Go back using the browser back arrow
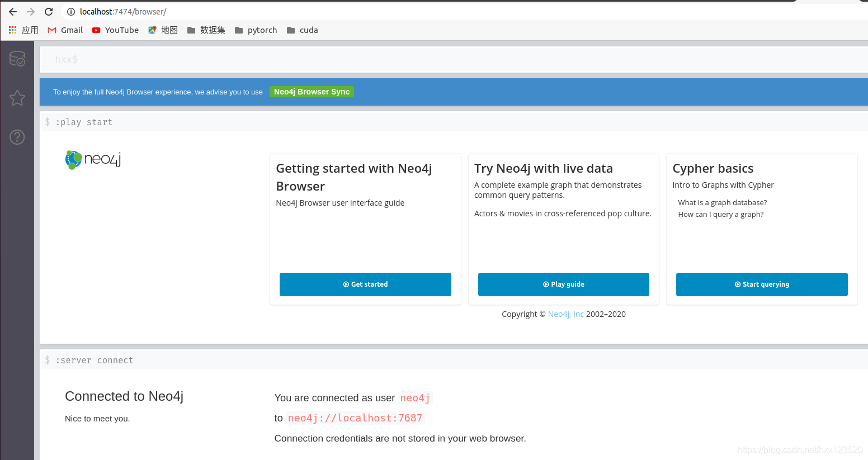Image resolution: width=868 pixels, height=460 pixels. tap(13, 12)
